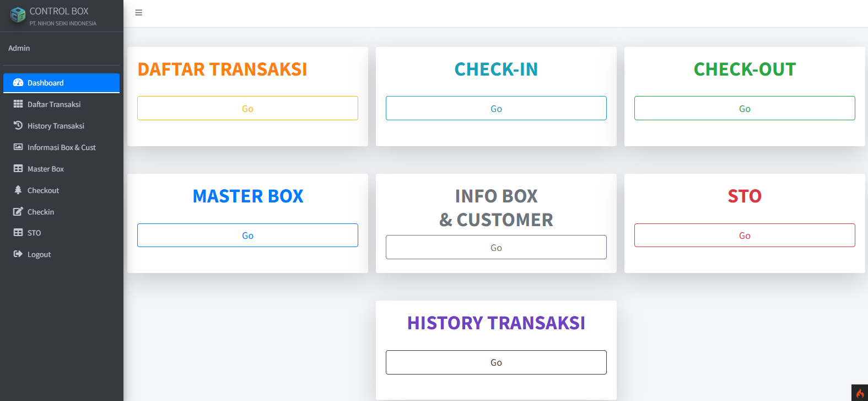
Task: Open Master Box sidebar item
Action: pyautogui.click(x=61, y=169)
